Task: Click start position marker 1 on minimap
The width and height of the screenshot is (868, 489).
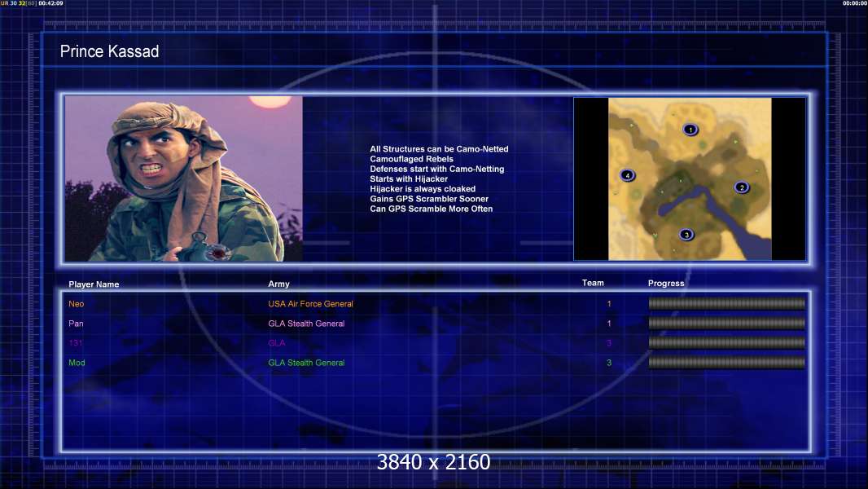Action: tap(690, 130)
